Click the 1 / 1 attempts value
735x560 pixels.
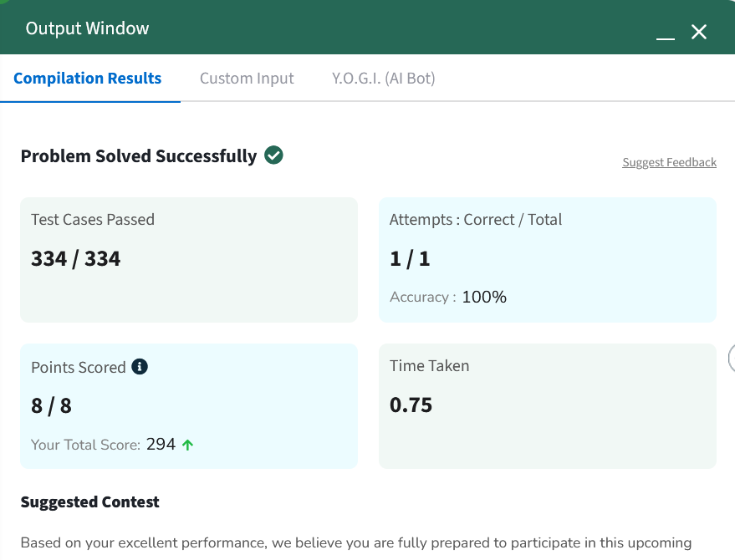[410, 258]
